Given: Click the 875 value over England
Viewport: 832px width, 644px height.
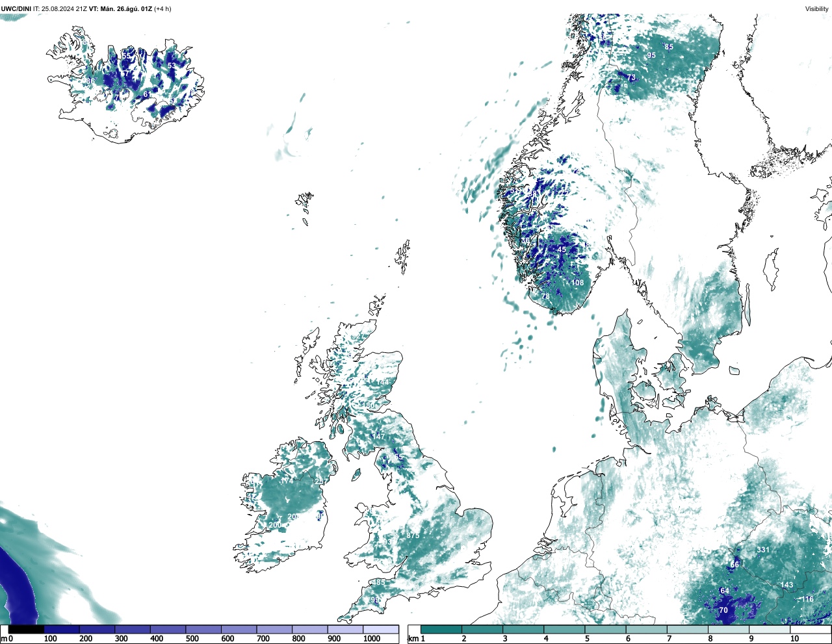Looking at the screenshot, I should [413, 535].
